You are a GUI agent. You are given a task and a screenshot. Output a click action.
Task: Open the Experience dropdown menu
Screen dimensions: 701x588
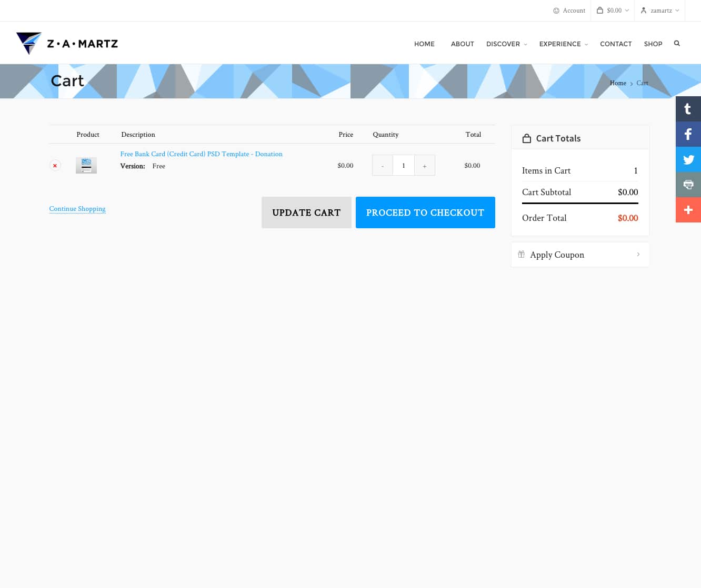click(x=563, y=44)
